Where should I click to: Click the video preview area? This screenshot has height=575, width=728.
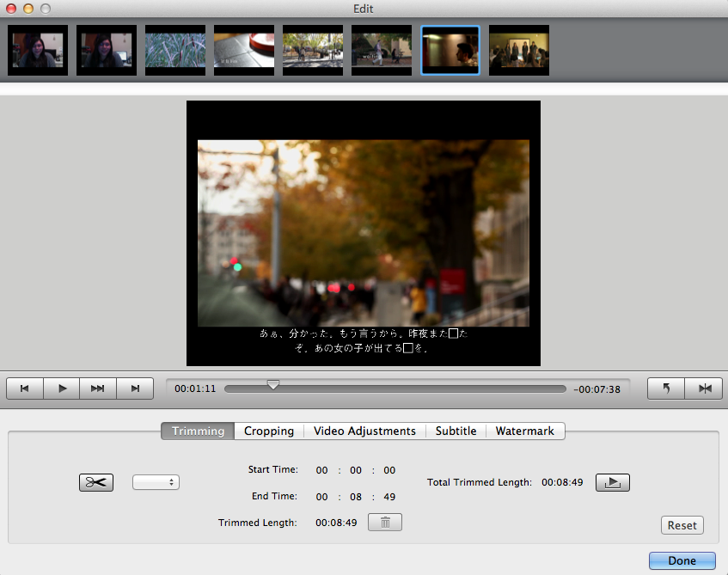coord(364,233)
